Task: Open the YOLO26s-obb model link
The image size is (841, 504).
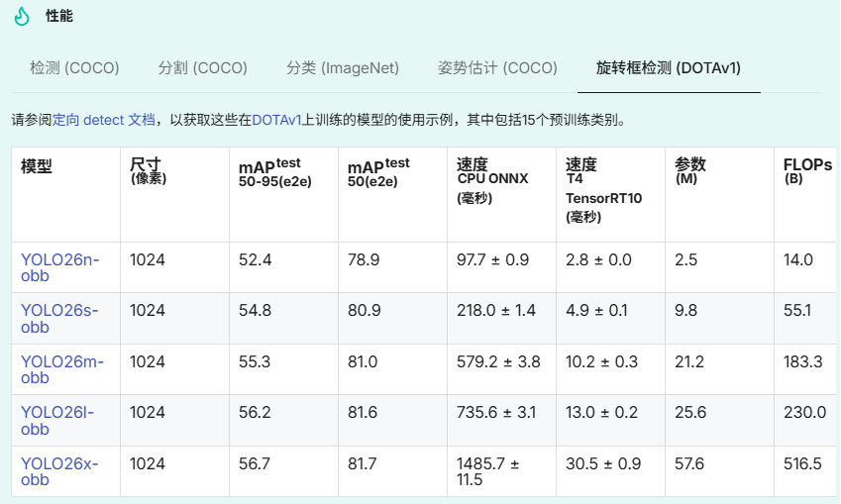Action: [x=59, y=319]
